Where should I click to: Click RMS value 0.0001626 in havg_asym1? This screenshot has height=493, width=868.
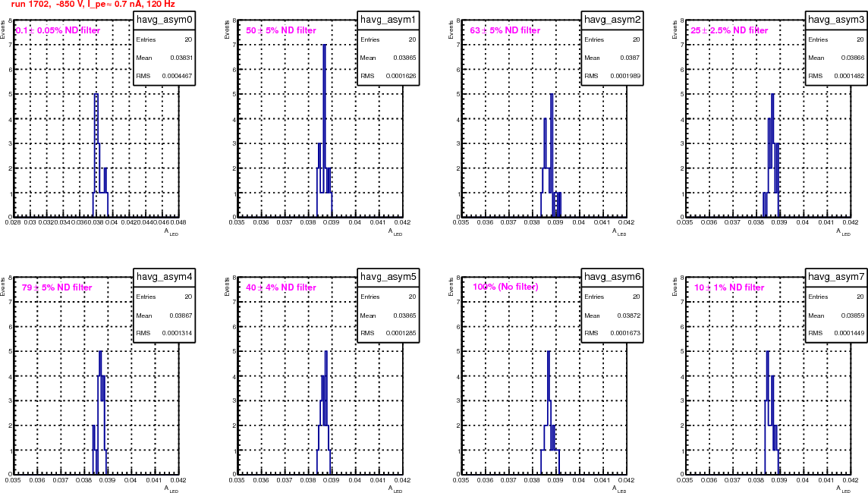(x=401, y=76)
